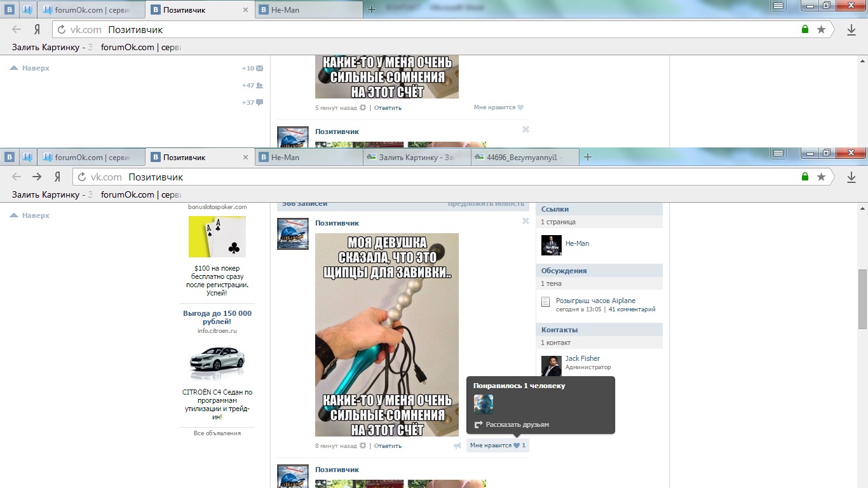868x488 pixels.
Task: Open downloads in the upper browser window
Action: pos(851,30)
